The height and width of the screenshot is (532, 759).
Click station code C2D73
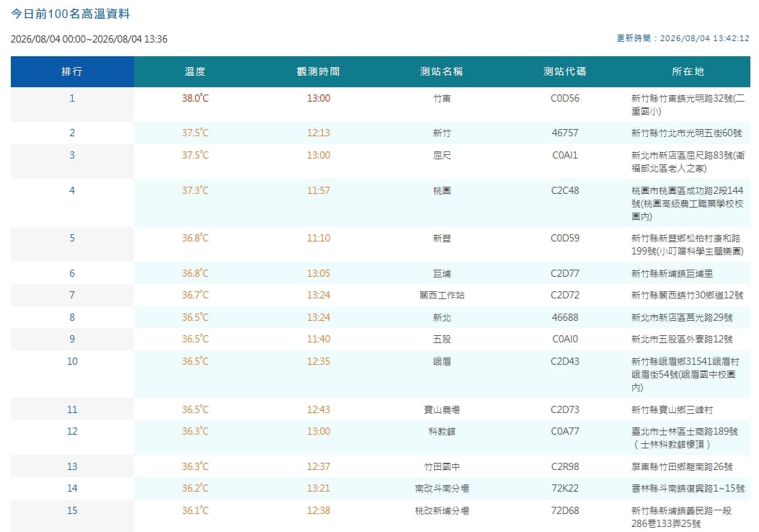pos(565,410)
